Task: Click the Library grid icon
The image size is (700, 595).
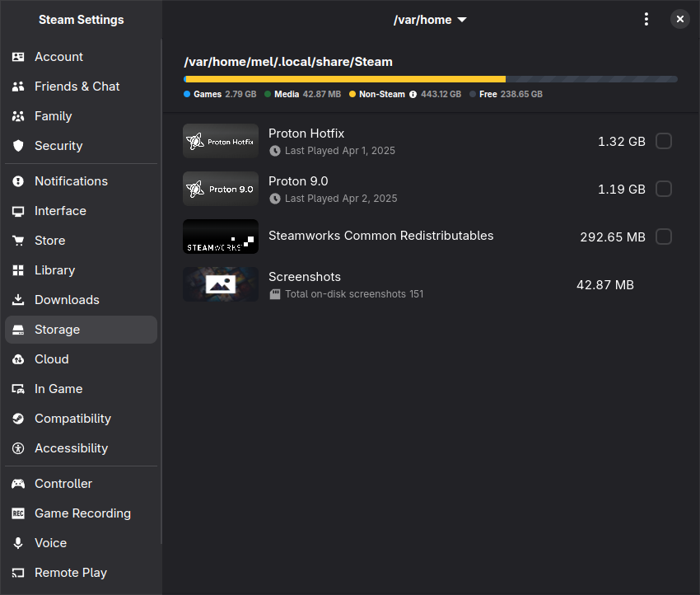Action: [x=18, y=270]
